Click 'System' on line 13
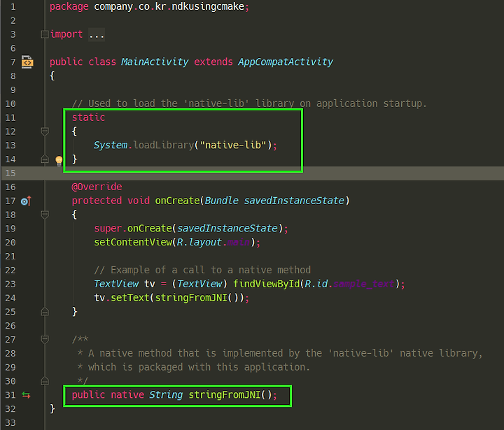Viewport: 504px width, 430px height. tap(111, 145)
